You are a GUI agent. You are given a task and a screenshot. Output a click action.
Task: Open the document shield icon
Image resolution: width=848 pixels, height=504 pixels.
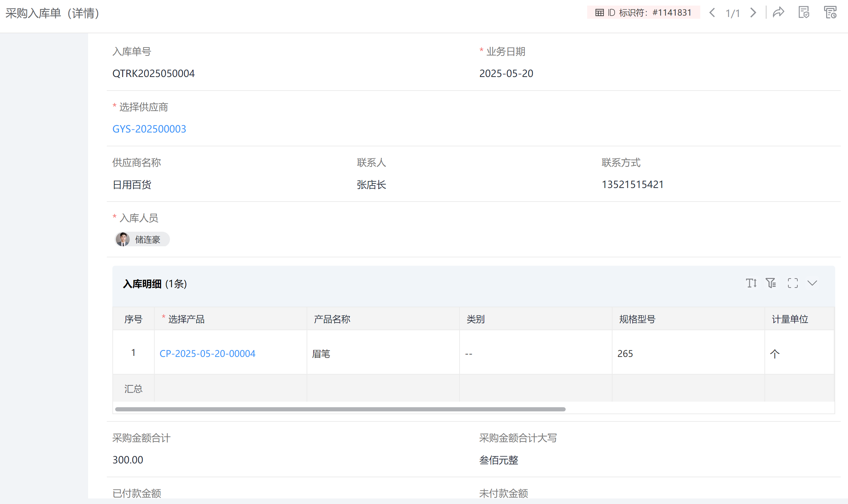point(804,13)
